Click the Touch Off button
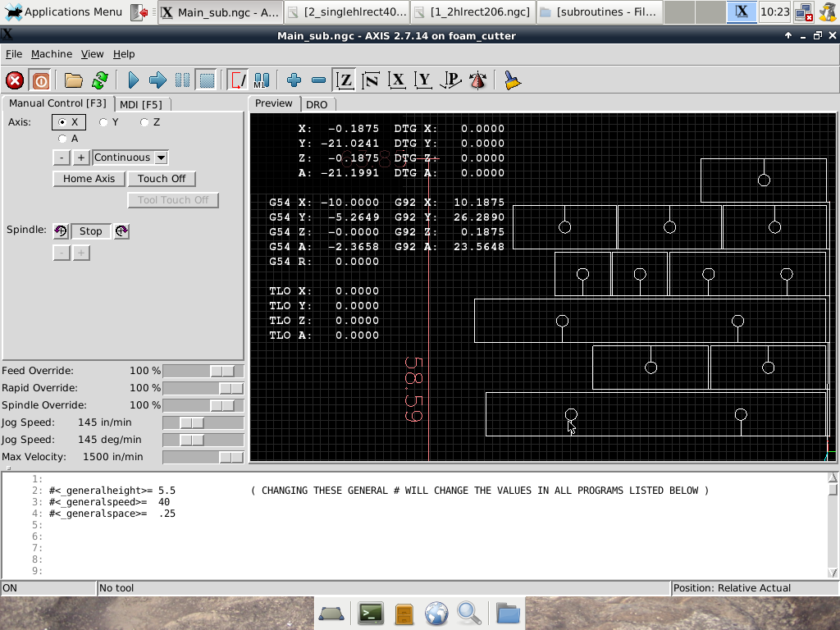 [x=162, y=179]
